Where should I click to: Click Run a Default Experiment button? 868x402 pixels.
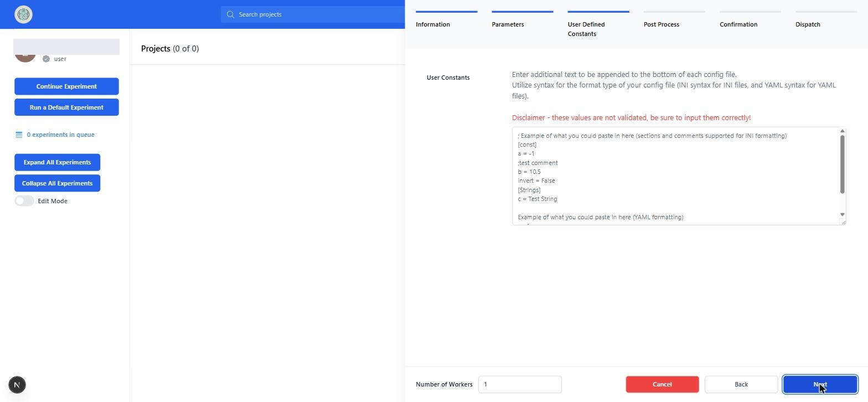[x=66, y=107]
